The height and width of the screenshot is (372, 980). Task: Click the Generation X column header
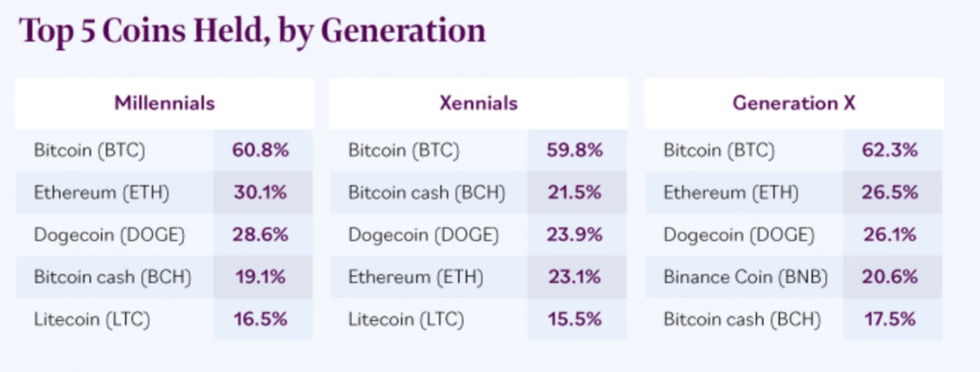[x=794, y=103]
